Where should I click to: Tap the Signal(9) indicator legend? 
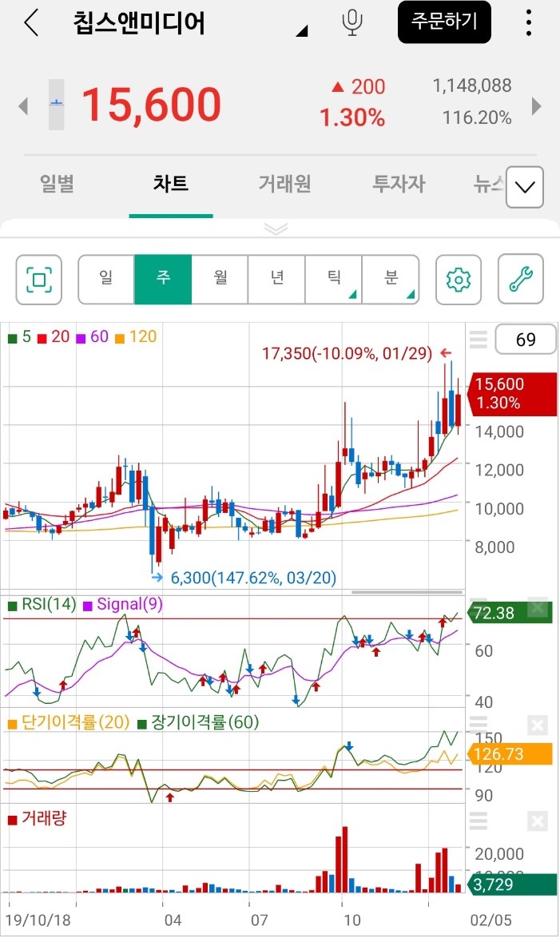pos(123,604)
